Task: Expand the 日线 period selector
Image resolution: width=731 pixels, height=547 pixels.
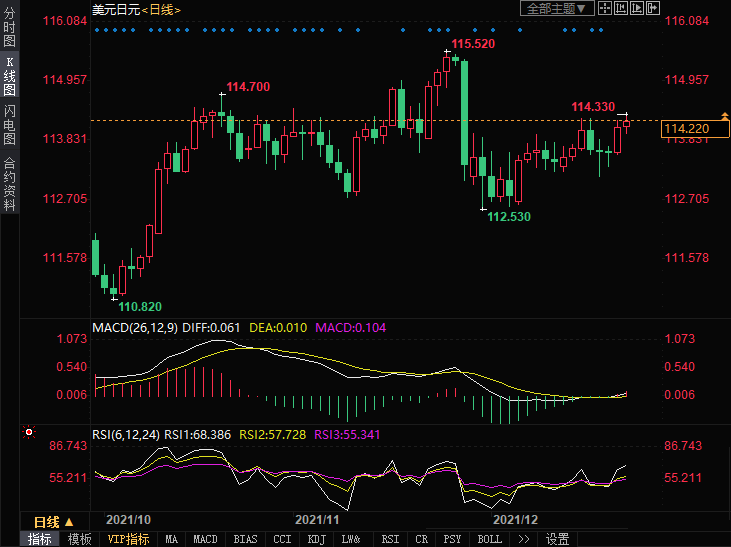Action: coord(53,522)
